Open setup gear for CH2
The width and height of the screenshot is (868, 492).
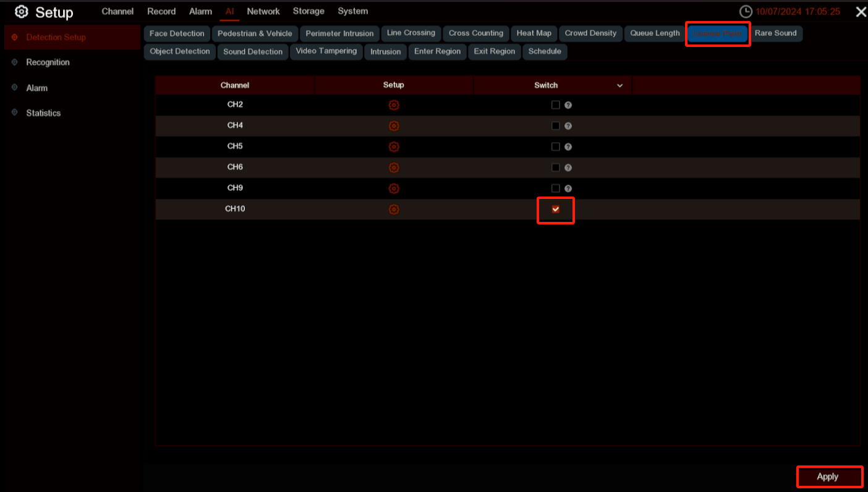click(x=394, y=105)
